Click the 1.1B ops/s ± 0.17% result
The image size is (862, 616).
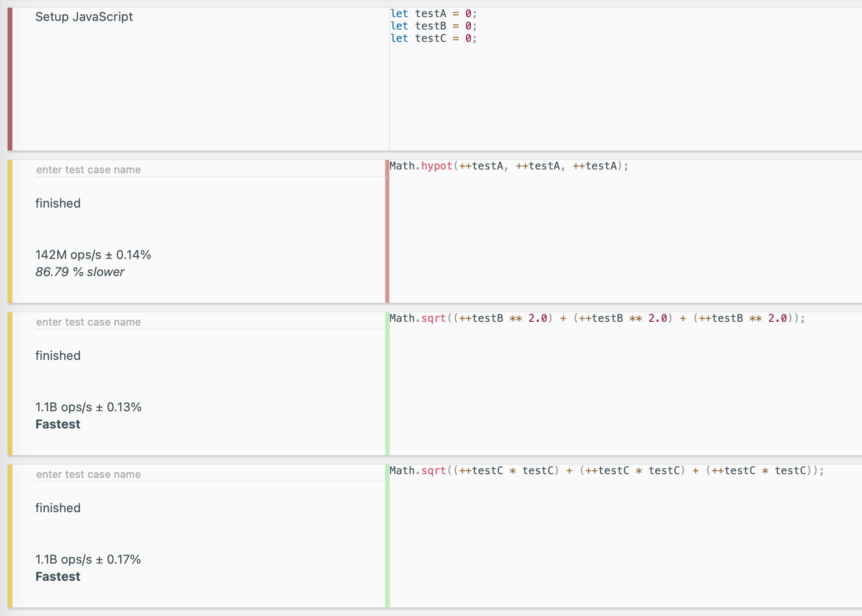point(88,560)
